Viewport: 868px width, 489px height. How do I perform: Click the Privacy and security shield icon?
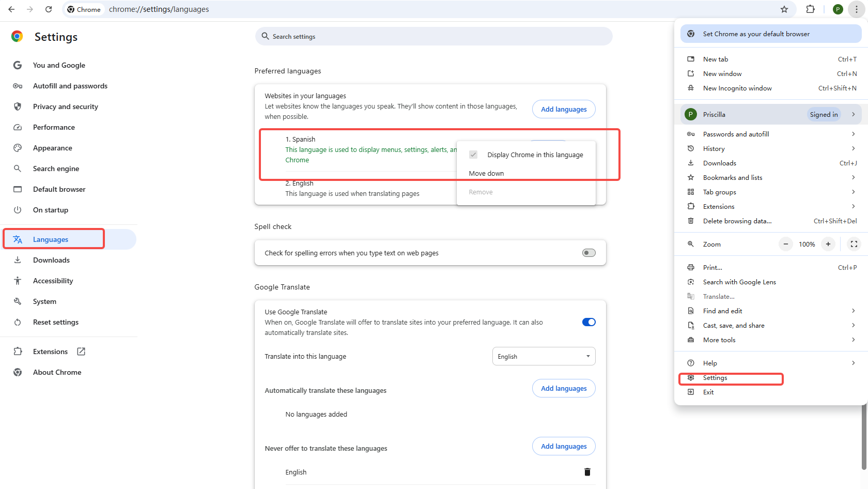18,106
